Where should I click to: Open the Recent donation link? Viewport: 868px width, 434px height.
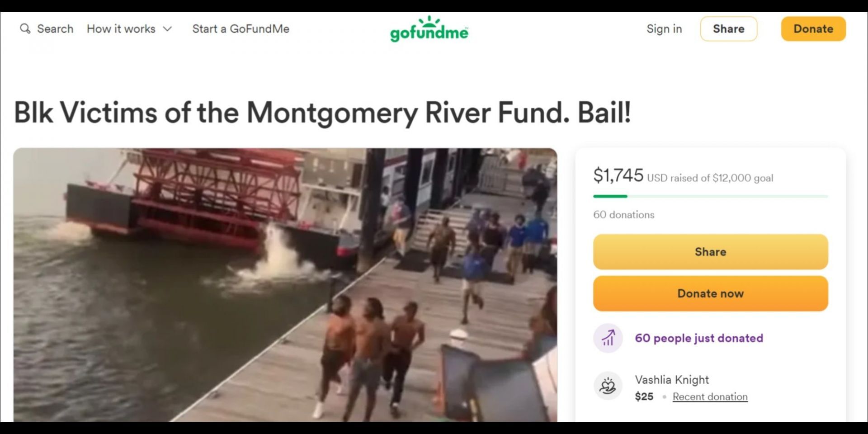click(710, 396)
